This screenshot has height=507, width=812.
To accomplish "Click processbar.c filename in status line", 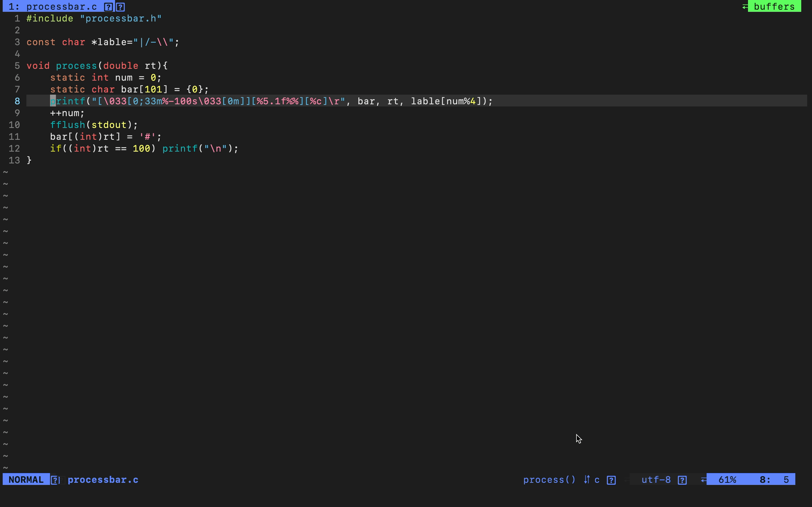I will [103, 480].
